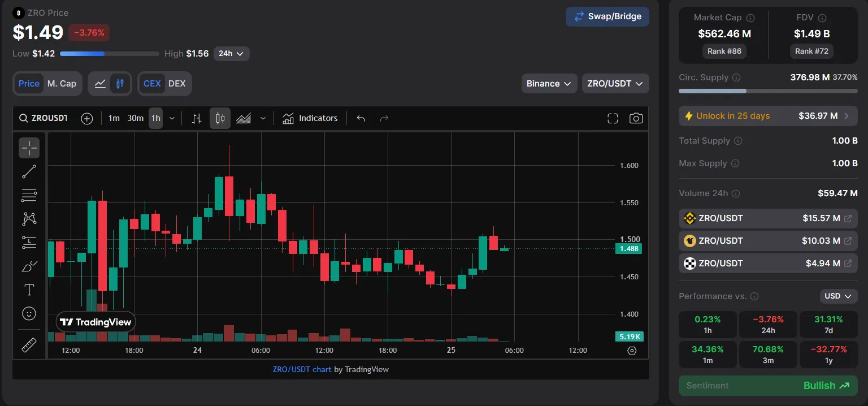The image size is (868, 406).
Task: Open the Indicators menu
Action: point(310,118)
